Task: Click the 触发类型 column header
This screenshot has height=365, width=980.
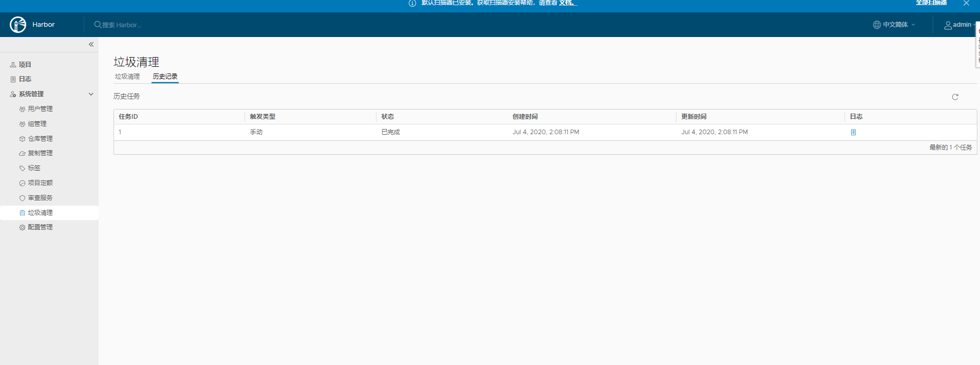Action: pyautogui.click(x=262, y=117)
